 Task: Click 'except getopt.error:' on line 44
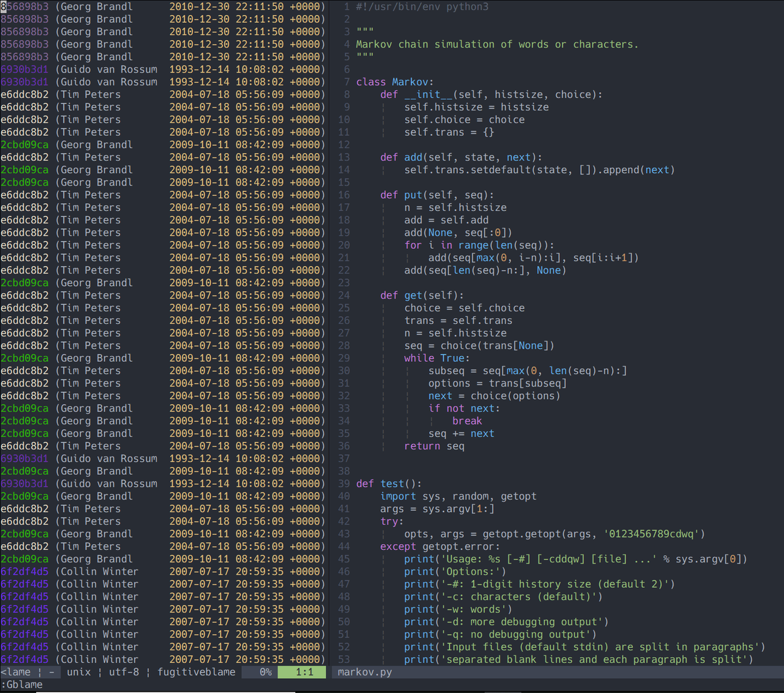pos(440,547)
